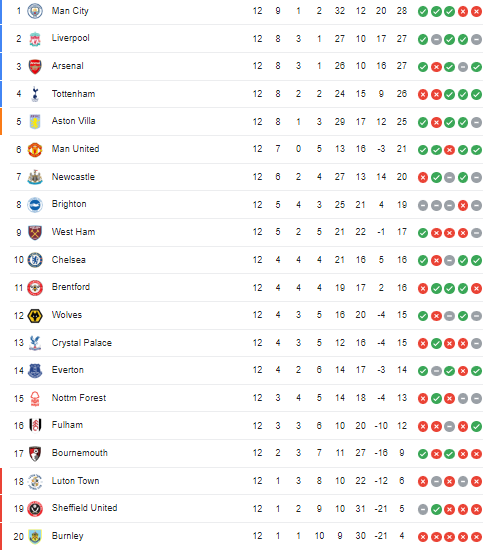Image resolution: width=493 pixels, height=557 pixels.
Task: Open the Aston Villa team link
Action: point(74,121)
